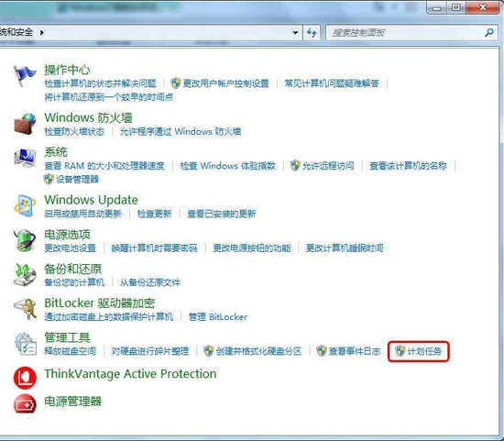The width and height of the screenshot is (504, 441).
Task: Click the shield icon beside 查看事件日志
Action: (322, 350)
